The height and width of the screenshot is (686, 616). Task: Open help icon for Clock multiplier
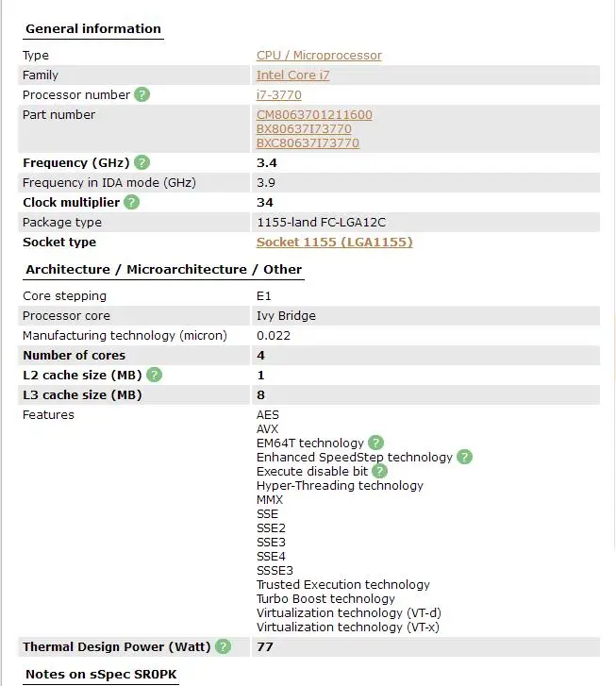pos(131,202)
